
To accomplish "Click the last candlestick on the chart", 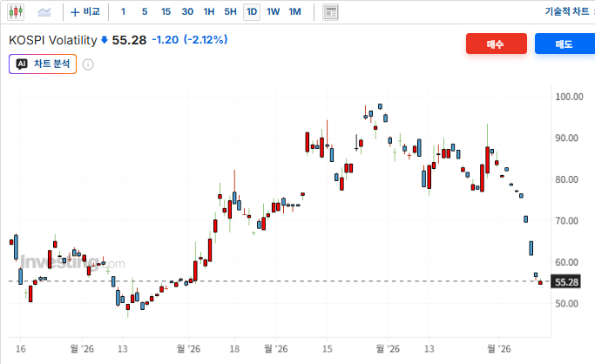I will (540, 282).
